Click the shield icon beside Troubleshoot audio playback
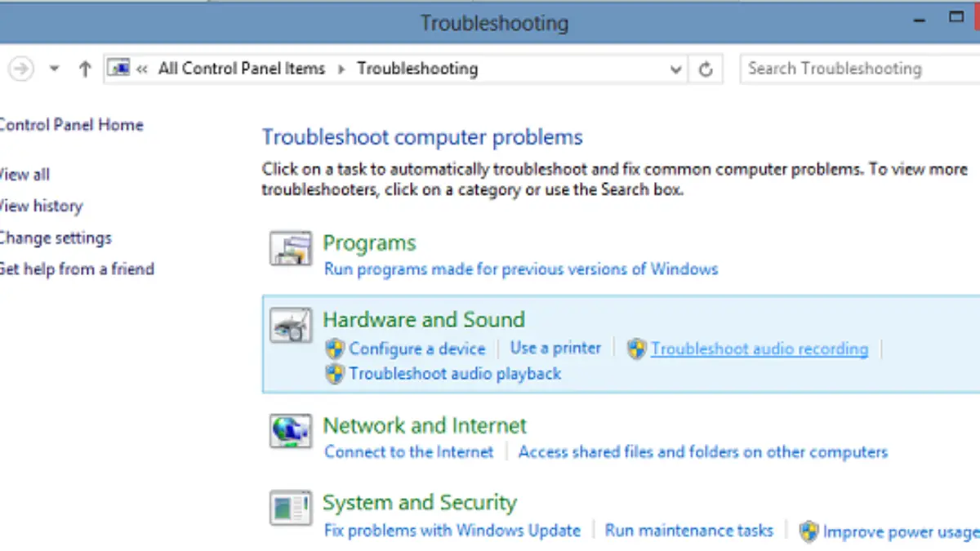Viewport: 980px width, 551px height. point(335,374)
